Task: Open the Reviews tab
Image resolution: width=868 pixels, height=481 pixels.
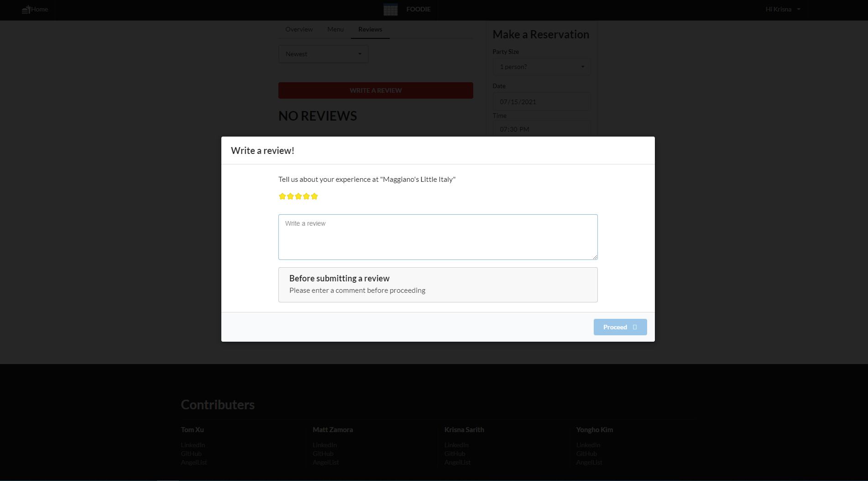Action: click(370, 29)
